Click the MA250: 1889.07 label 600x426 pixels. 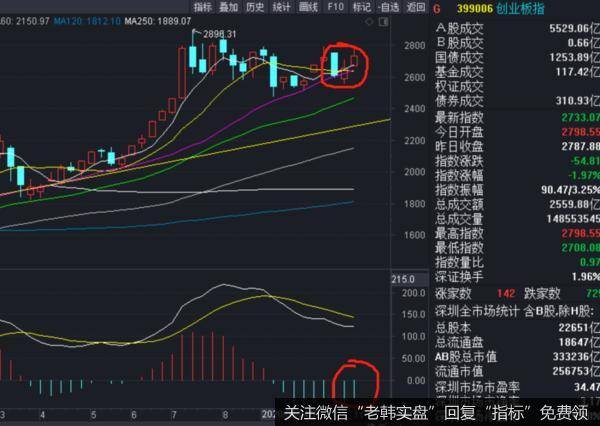158,21
